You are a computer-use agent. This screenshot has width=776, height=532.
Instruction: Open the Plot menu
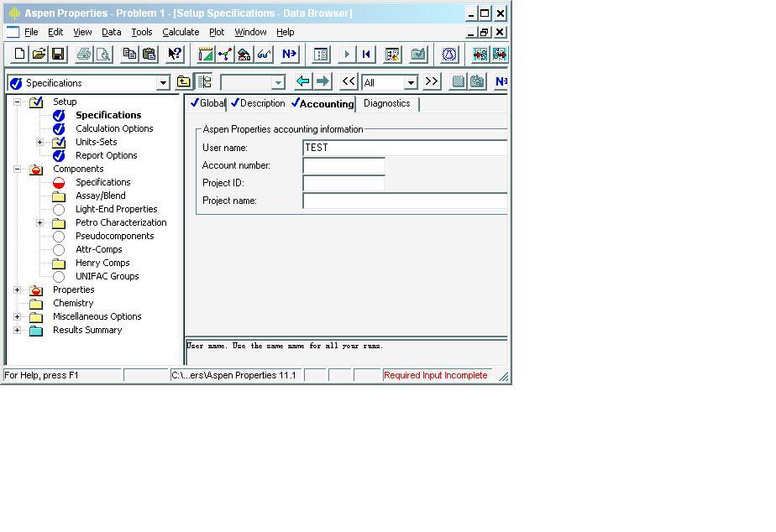(x=217, y=32)
